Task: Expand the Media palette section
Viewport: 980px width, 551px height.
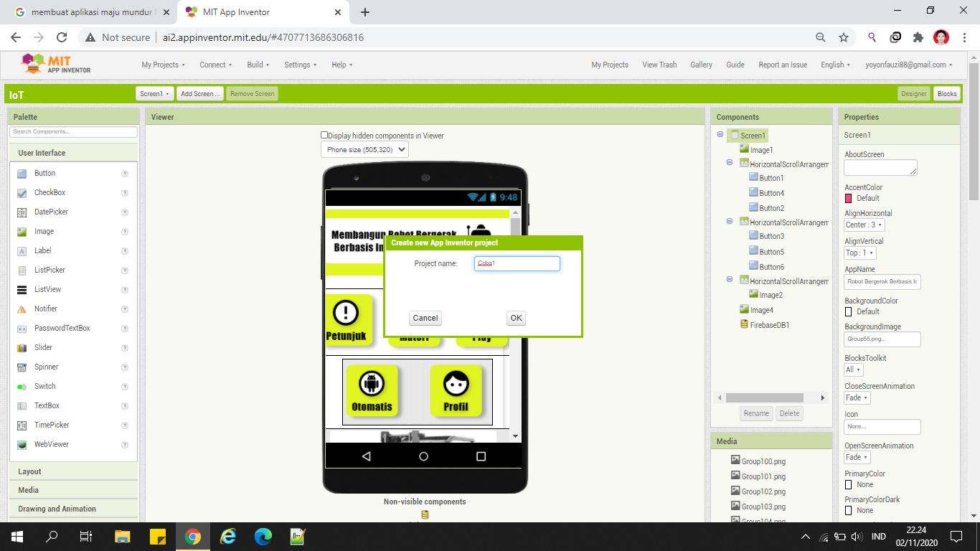Action: (73, 490)
